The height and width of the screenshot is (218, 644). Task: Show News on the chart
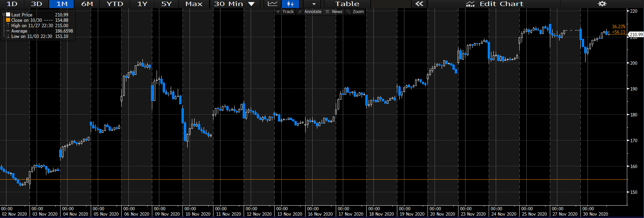coord(334,12)
